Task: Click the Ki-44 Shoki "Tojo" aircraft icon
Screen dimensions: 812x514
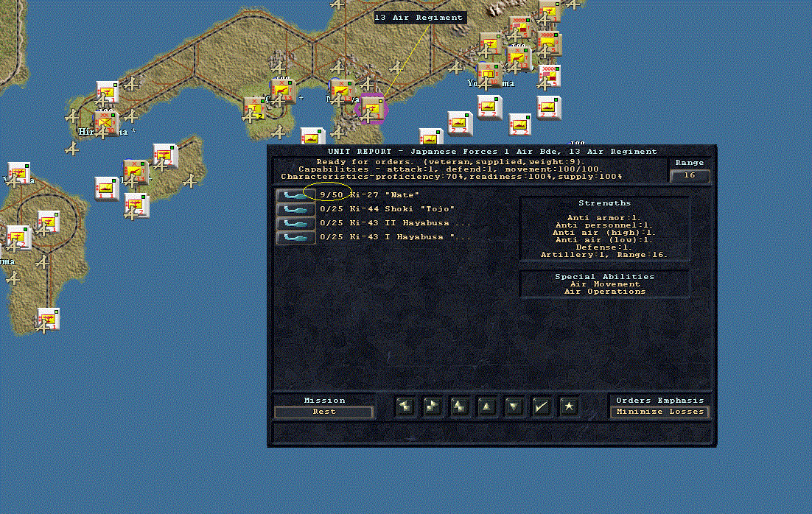Action: [x=296, y=209]
